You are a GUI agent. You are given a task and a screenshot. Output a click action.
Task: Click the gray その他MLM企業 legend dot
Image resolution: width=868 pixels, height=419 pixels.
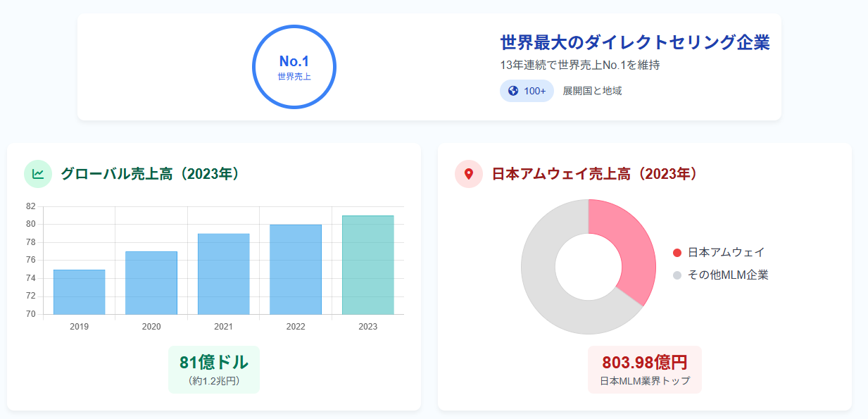(x=677, y=275)
